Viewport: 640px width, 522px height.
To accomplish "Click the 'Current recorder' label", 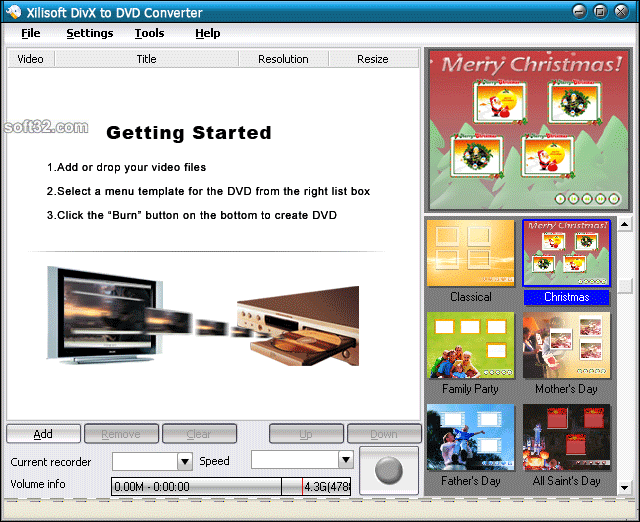I will [x=51, y=462].
